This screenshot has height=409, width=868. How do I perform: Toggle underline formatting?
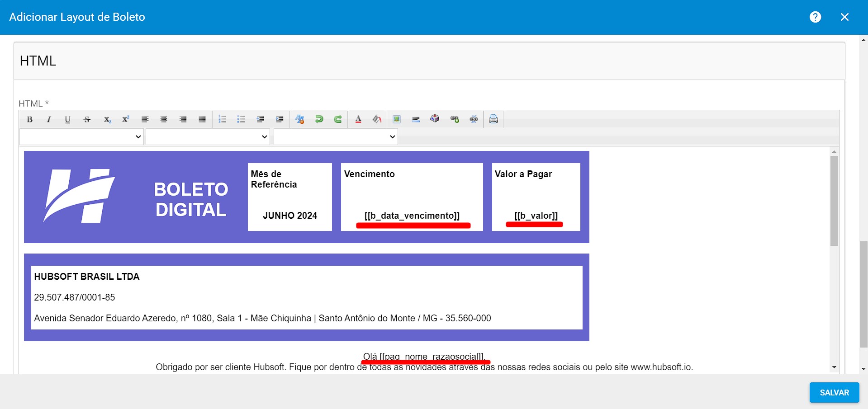point(67,119)
